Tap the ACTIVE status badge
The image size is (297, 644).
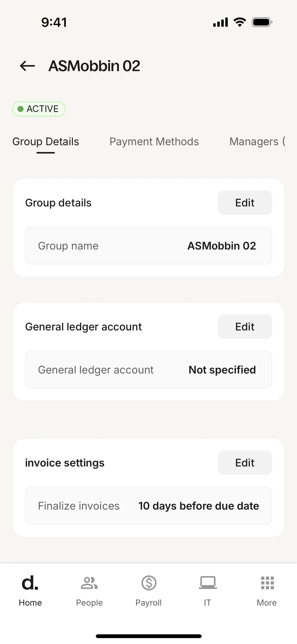coord(39,109)
